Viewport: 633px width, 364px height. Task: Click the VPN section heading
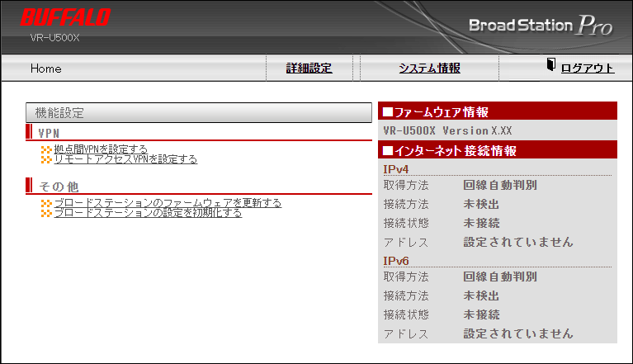click(49, 133)
